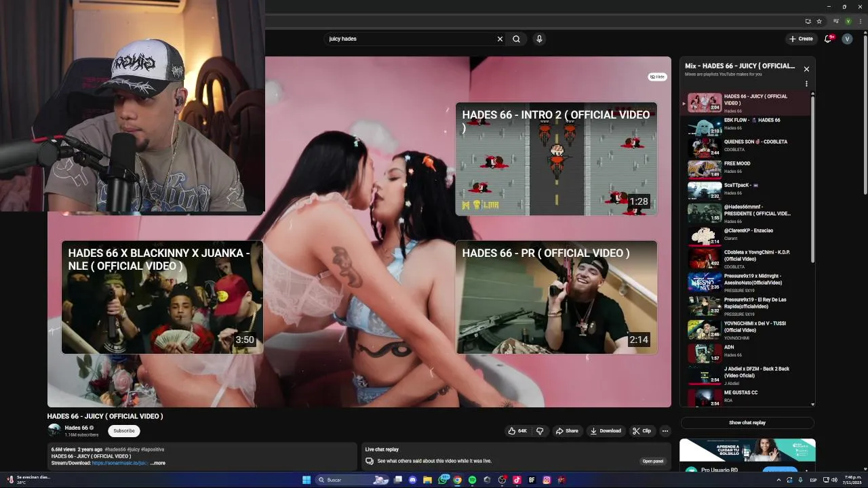868x488 pixels.
Task: Bookmark this page with star icon
Action: 819,21
